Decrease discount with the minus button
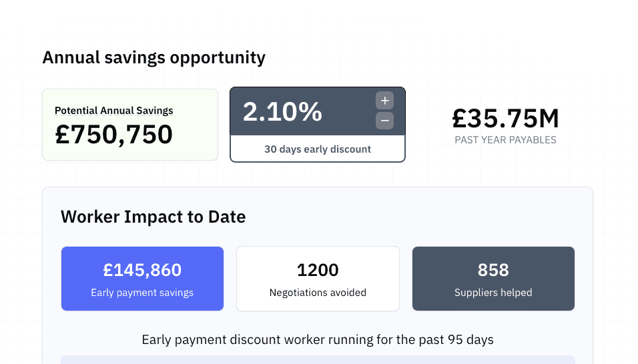Viewport: 638px width, 364px height. click(384, 121)
